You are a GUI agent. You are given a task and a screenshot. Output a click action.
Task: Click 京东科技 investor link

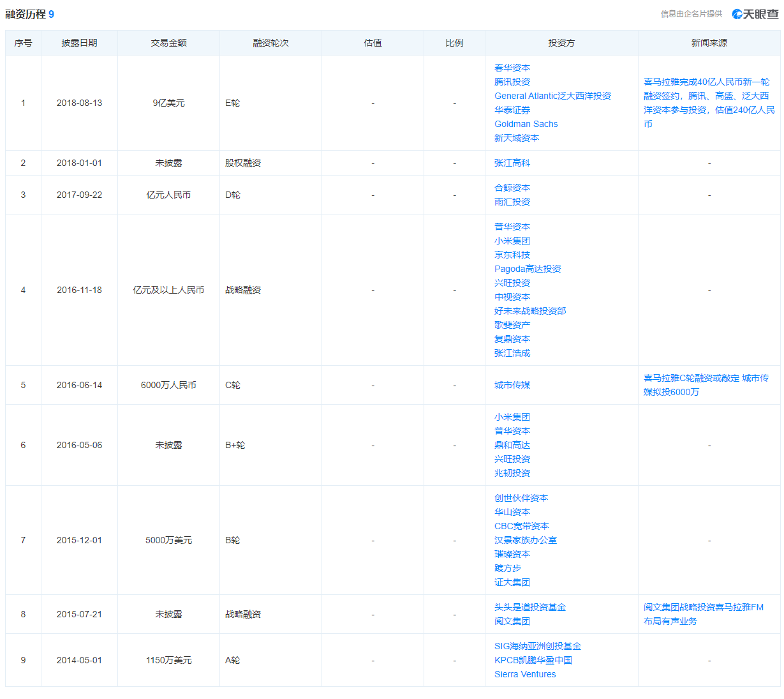pos(512,255)
